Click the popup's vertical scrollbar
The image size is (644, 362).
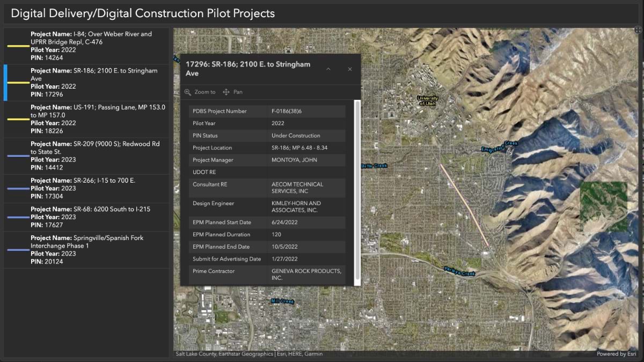(358, 189)
